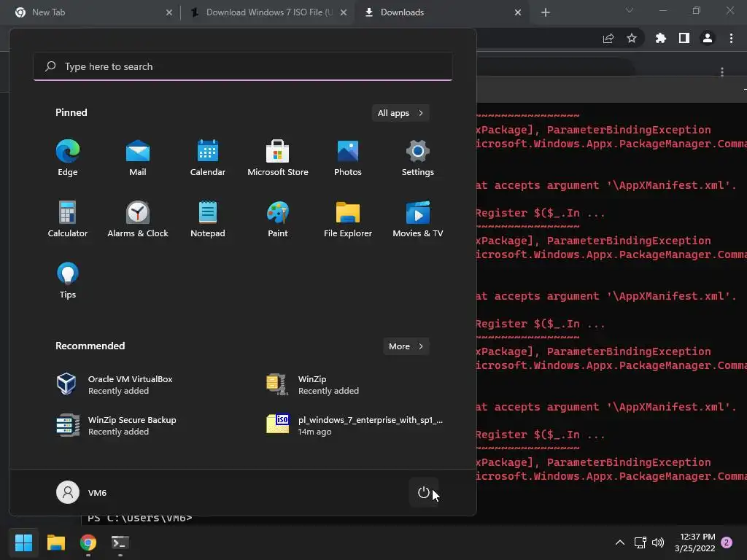Expand the All apps list
The width and height of the screenshot is (747, 560).
click(400, 113)
